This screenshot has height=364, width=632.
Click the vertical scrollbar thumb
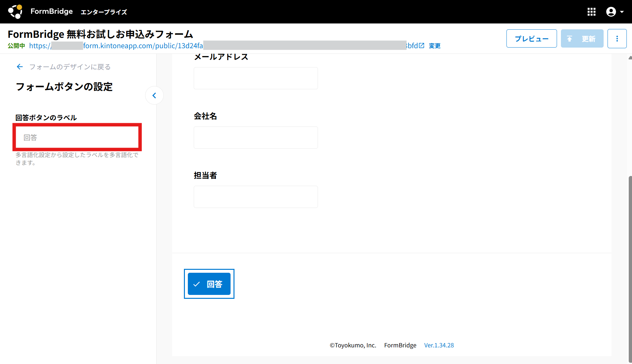pos(630,269)
